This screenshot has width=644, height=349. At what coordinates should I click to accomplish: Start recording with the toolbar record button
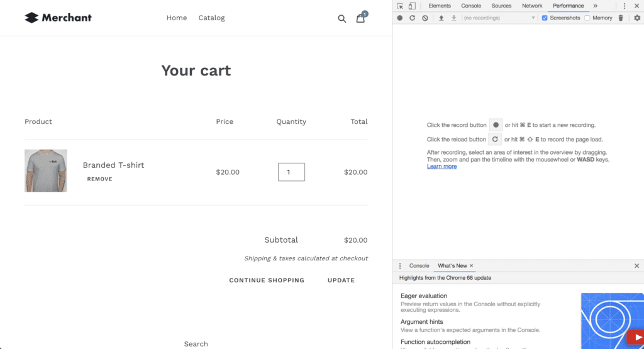click(399, 18)
